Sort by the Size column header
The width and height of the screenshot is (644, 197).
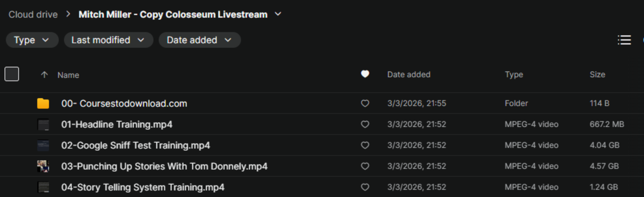coord(597,75)
